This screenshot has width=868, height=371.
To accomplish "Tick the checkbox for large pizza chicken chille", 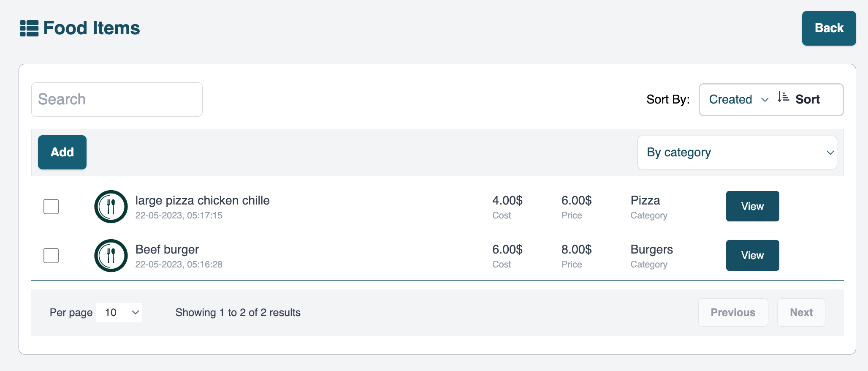I will [51, 207].
